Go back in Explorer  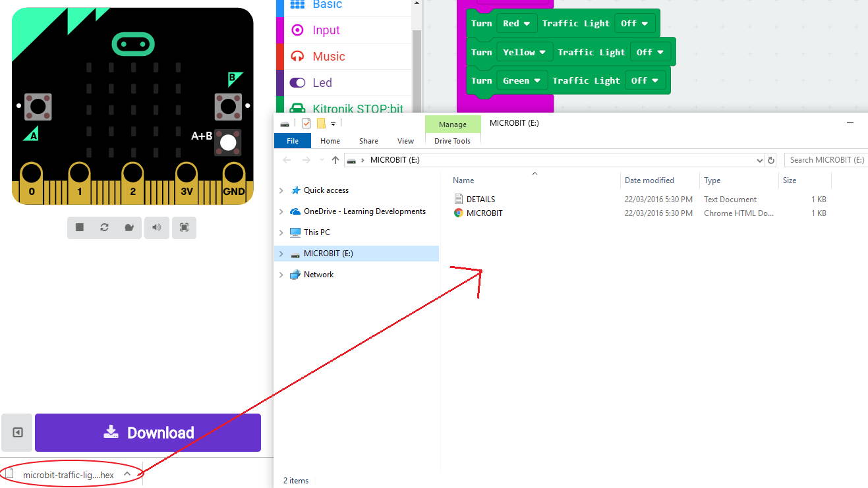click(287, 160)
